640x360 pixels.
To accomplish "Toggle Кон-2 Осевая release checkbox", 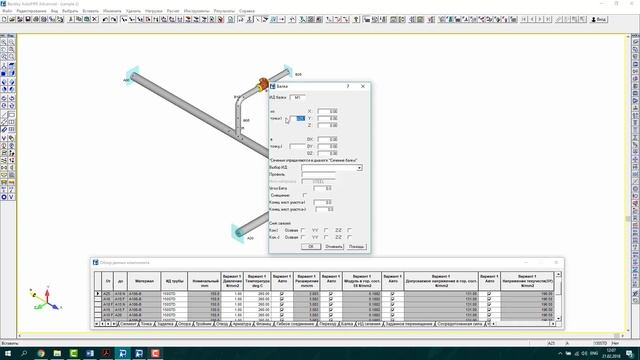I will click(302, 237).
